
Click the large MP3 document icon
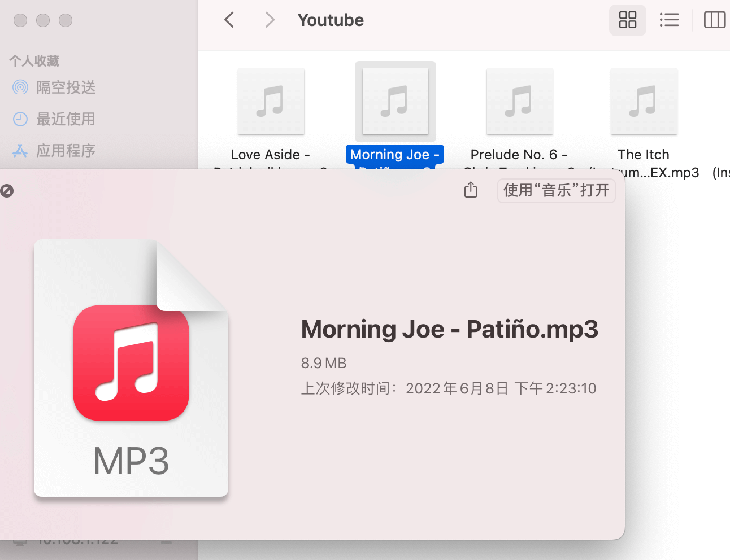pyautogui.click(x=131, y=368)
